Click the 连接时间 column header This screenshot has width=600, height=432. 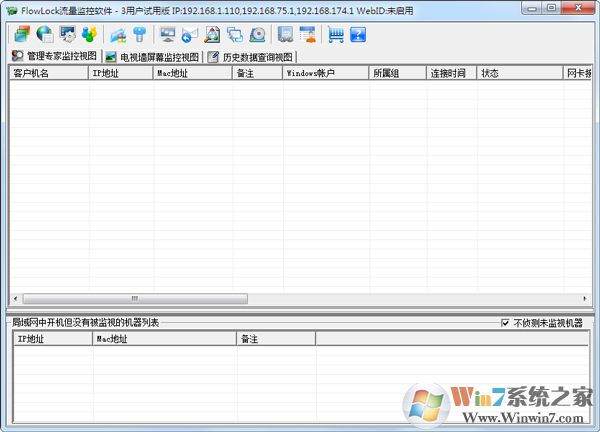pyautogui.click(x=452, y=73)
